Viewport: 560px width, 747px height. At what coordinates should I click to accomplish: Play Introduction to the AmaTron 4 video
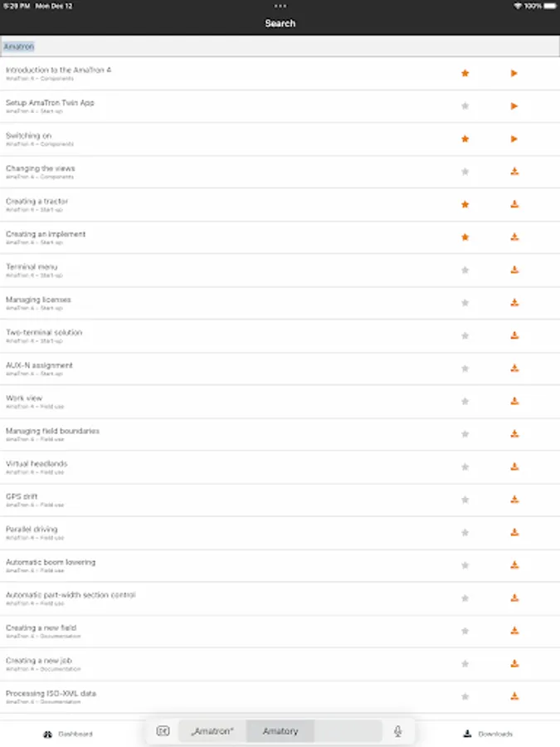point(514,73)
